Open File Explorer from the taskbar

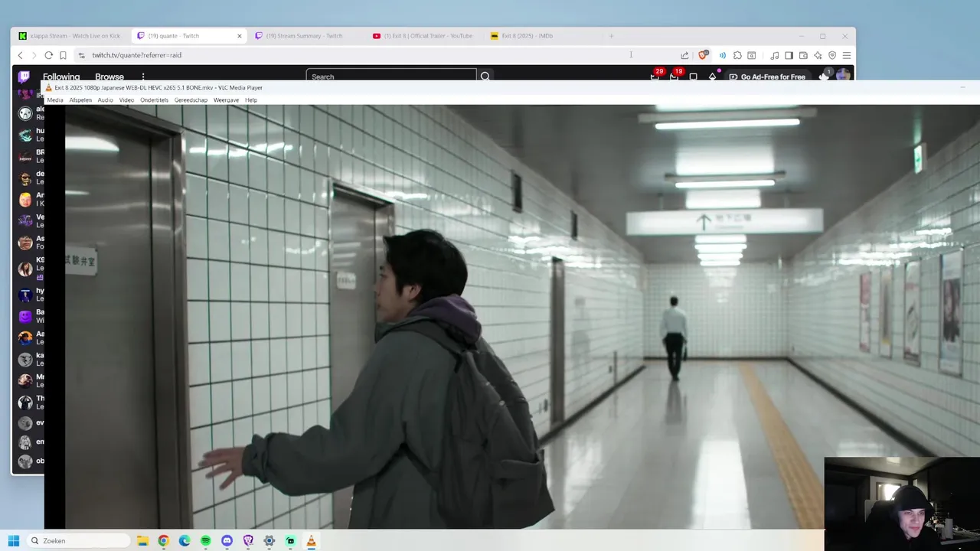click(x=142, y=541)
